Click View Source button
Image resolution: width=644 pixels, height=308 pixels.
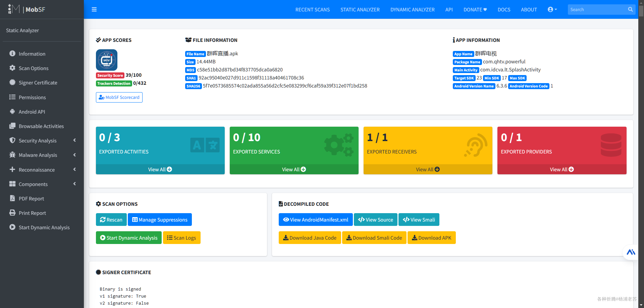pos(376,220)
